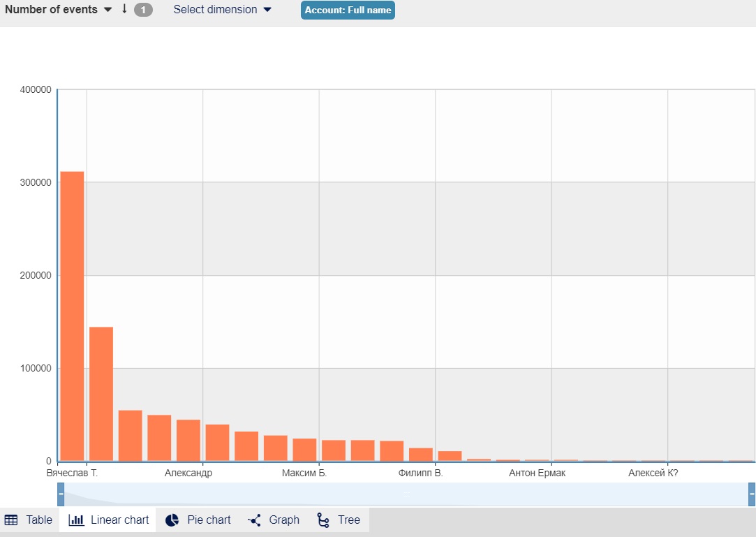Screen dimensions: 756x537
Task: Click the Graph network icon
Action: pyautogui.click(x=255, y=520)
